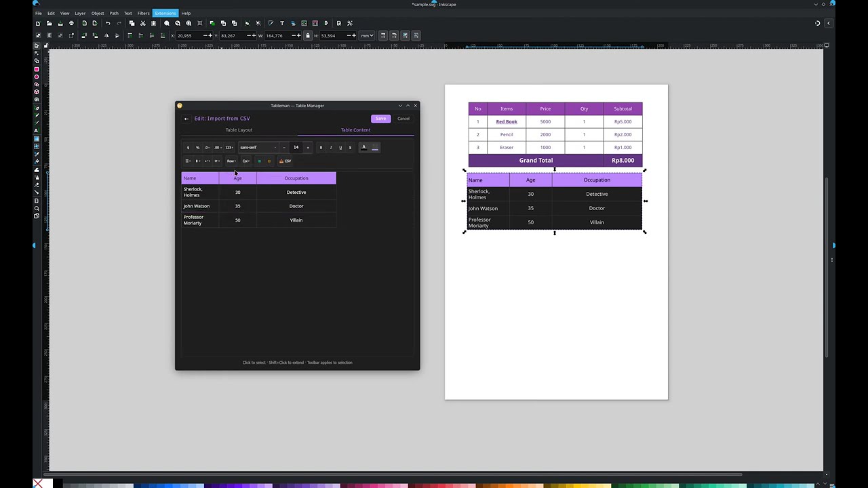Open the sans-serif font dropdown
Screen dimensions: 868x488
click(258, 147)
